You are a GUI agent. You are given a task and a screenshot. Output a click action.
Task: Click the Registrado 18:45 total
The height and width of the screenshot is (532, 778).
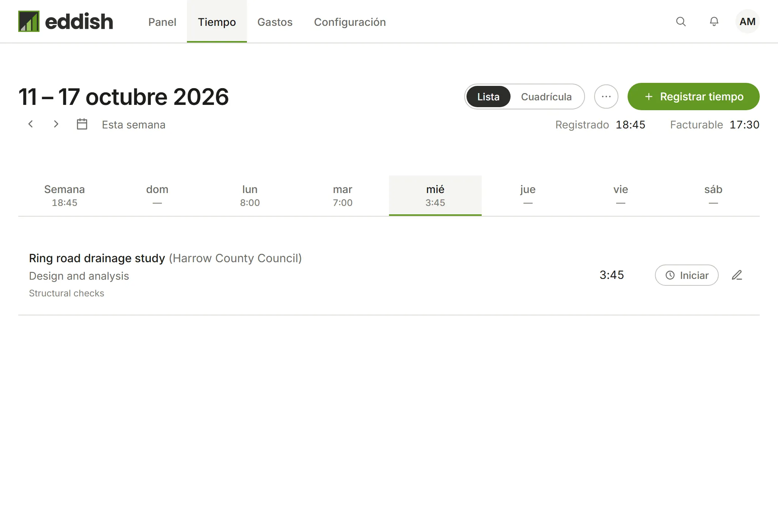(600, 125)
